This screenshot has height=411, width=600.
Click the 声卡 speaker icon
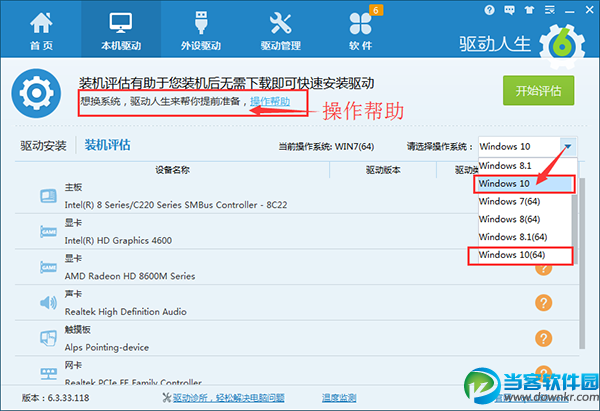(48, 303)
